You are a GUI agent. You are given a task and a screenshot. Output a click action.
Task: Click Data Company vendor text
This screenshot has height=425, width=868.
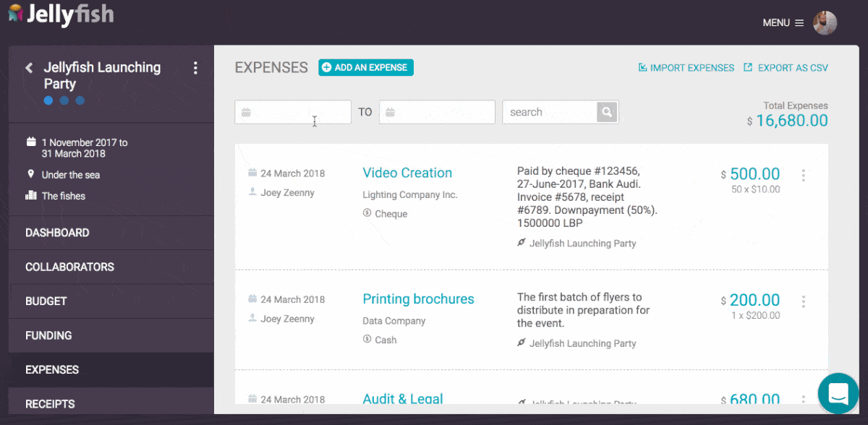[x=394, y=321]
